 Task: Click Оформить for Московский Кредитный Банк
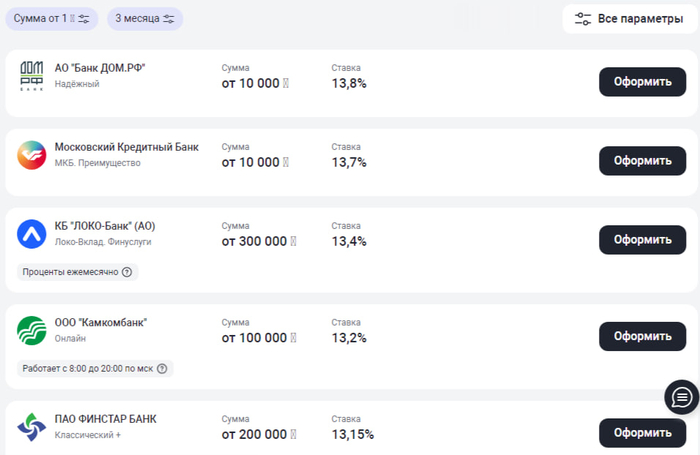coord(642,161)
